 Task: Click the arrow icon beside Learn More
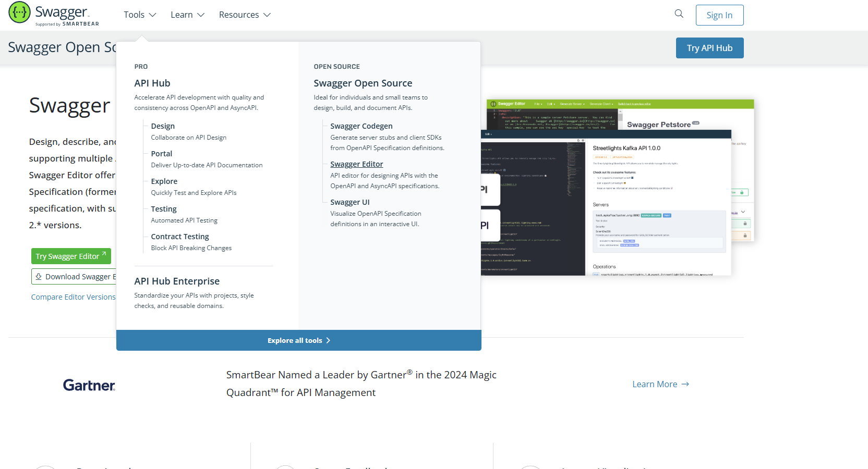pyautogui.click(x=685, y=384)
